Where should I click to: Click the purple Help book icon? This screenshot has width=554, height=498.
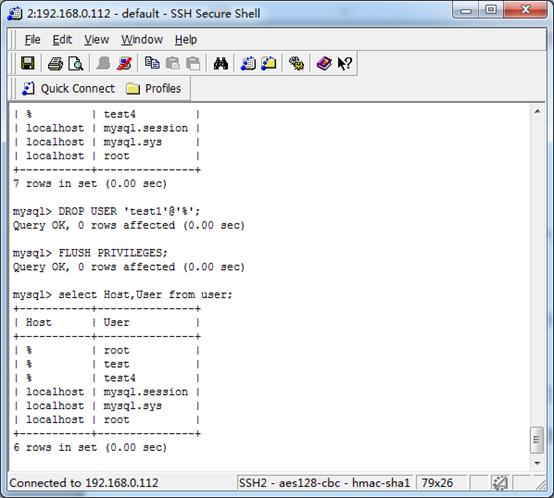coord(324,64)
